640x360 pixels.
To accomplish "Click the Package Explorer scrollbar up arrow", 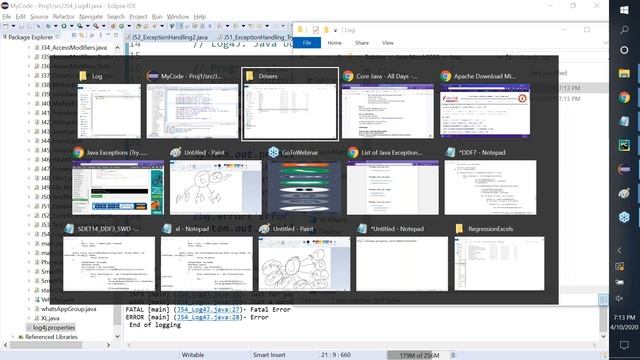I will click(118, 48).
